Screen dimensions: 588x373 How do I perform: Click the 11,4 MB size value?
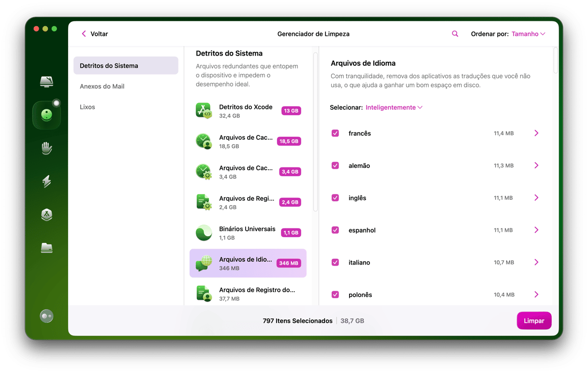[x=503, y=133]
